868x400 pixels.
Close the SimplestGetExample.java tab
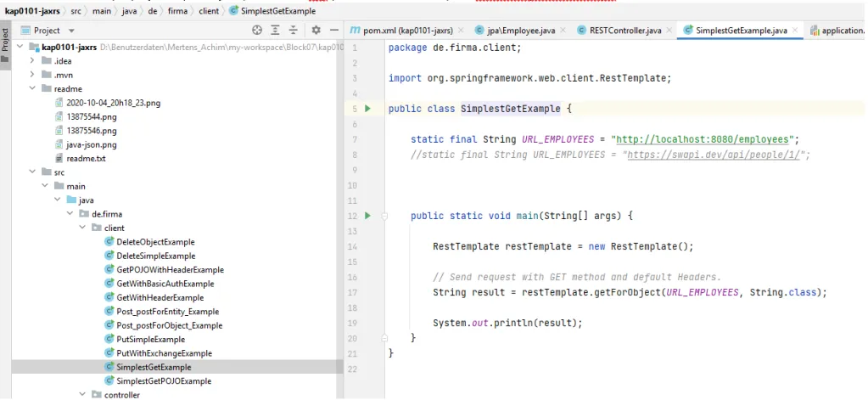[796, 31]
